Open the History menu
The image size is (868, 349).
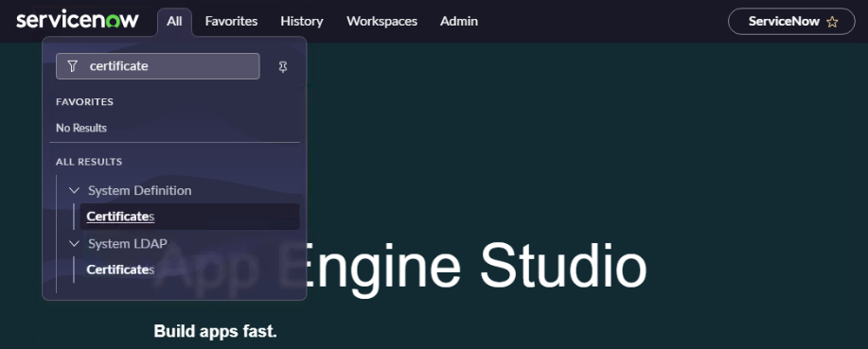point(302,22)
